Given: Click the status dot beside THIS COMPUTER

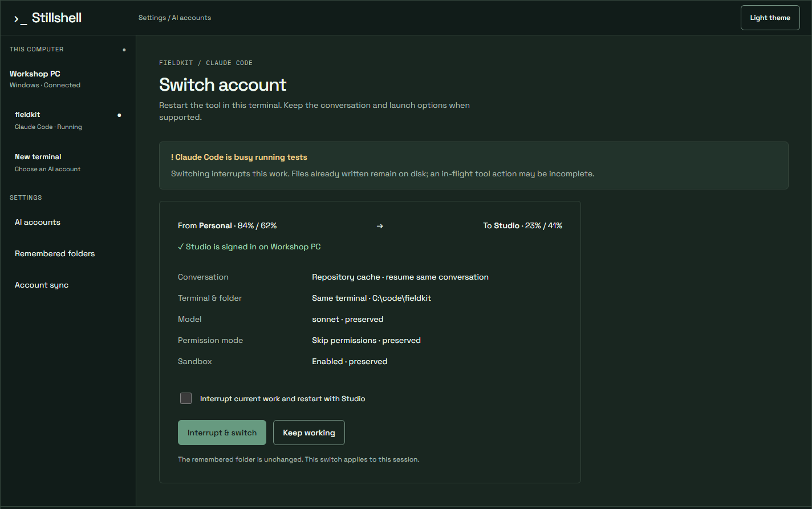Looking at the screenshot, I should [x=124, y=50].
